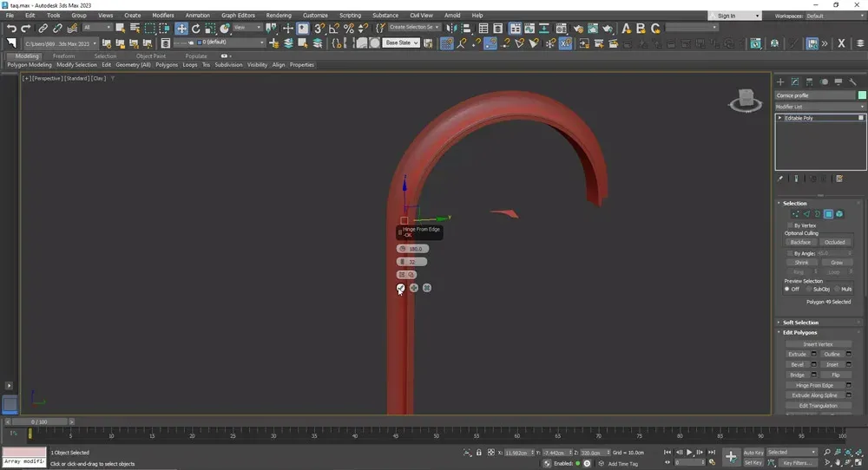The image size is (868, 470).
Task: Expand the Soft Selection rollout
Action: [800, 323]
